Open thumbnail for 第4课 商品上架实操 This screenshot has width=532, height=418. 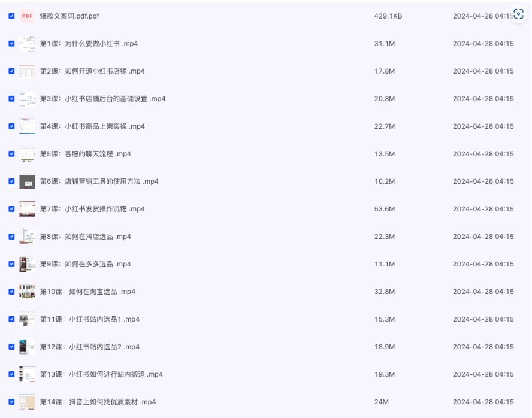coord(27,126)
